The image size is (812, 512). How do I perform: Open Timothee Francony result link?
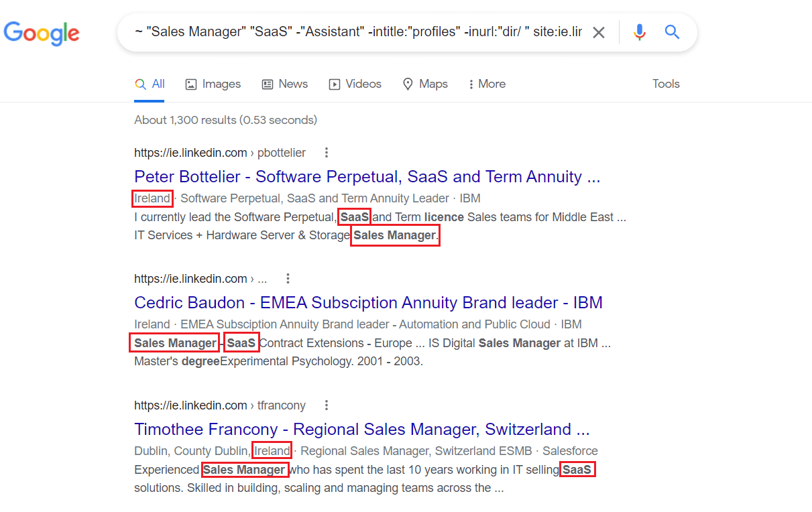(x=362, y=429)
